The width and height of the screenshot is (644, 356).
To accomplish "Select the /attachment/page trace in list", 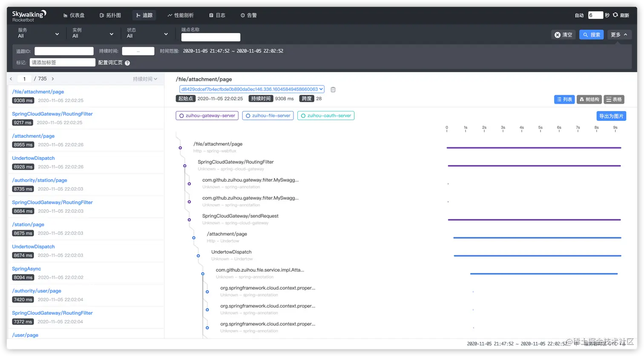I will 86,140.
